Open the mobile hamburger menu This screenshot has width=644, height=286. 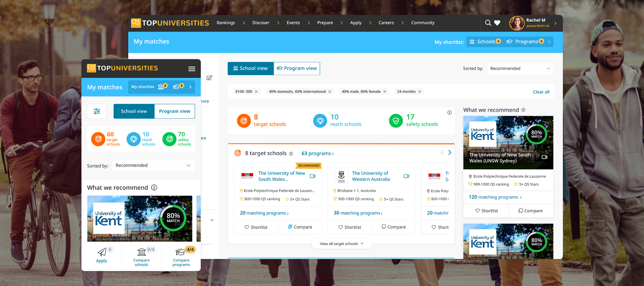point(192,69)
